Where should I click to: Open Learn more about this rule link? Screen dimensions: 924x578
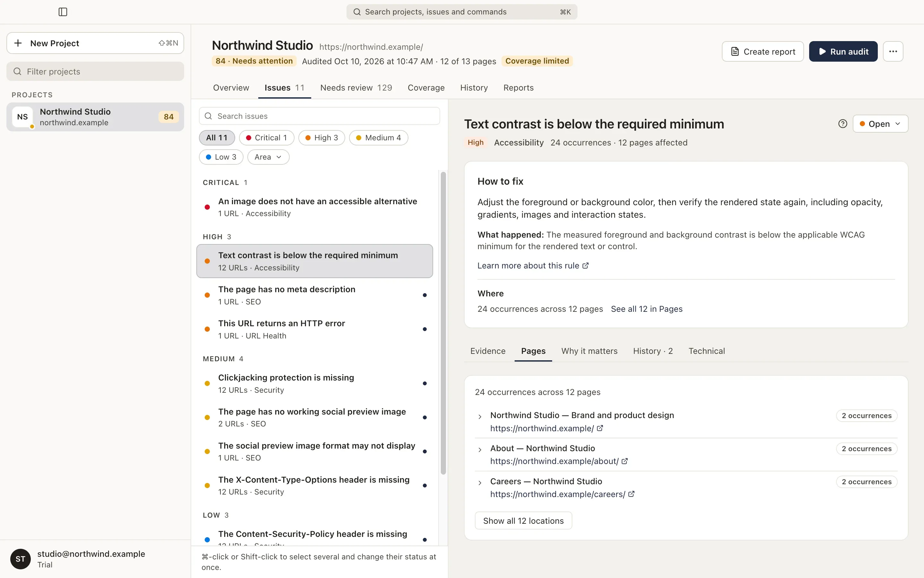533,266
